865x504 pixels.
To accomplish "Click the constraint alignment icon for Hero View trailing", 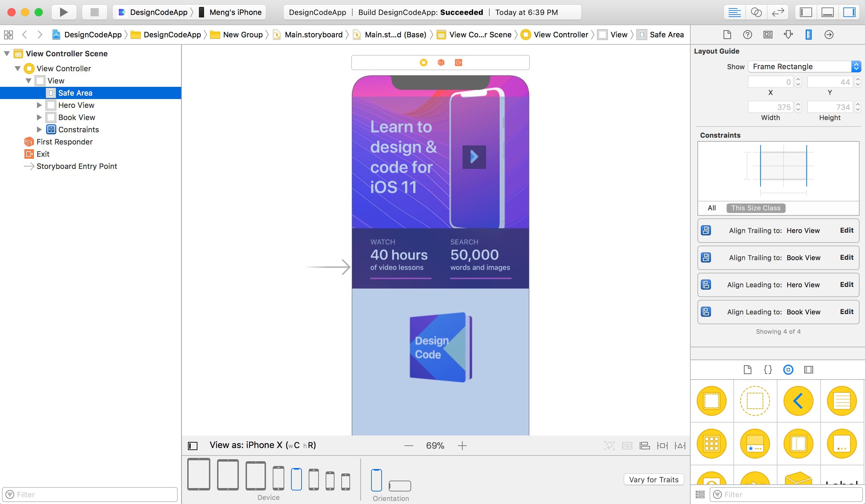I will click(706, 230).
